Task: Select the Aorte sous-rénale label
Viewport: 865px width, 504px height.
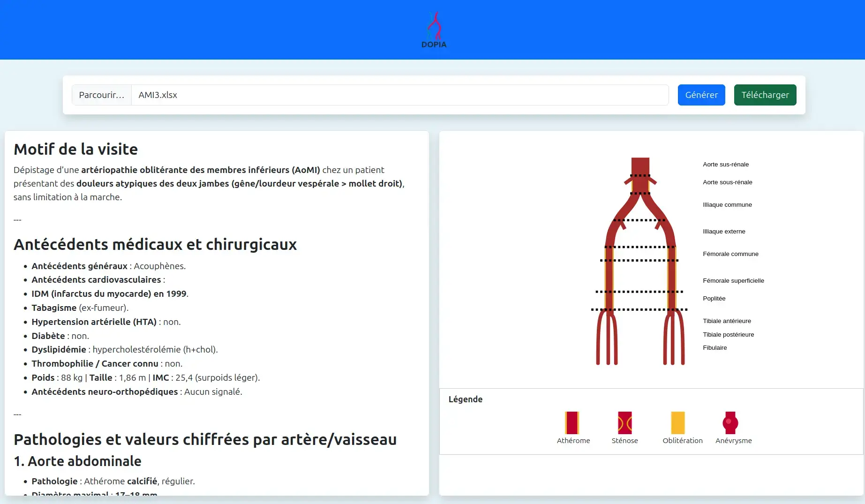Action: tap(727, 182)
